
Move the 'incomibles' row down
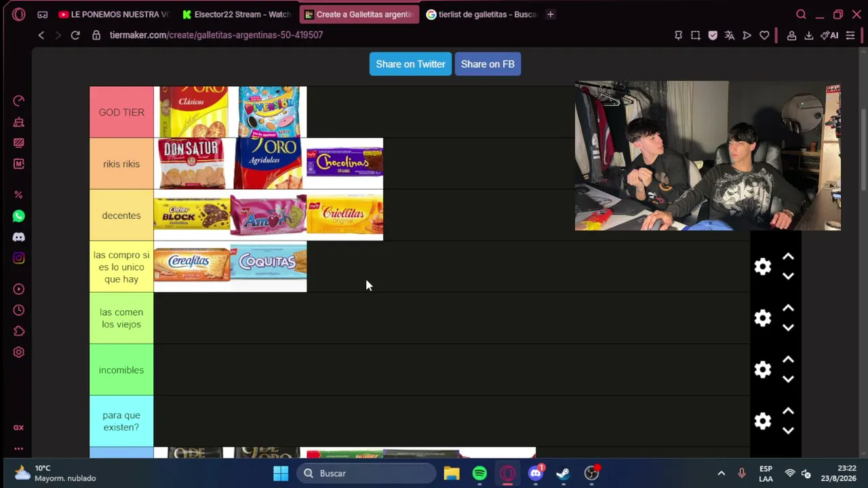788,379
